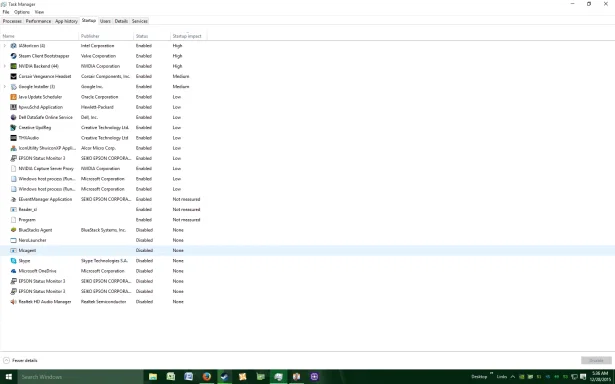Click the Google Installer row icon
The height and width of the screenshot is (384, 615).
[13, 86]
